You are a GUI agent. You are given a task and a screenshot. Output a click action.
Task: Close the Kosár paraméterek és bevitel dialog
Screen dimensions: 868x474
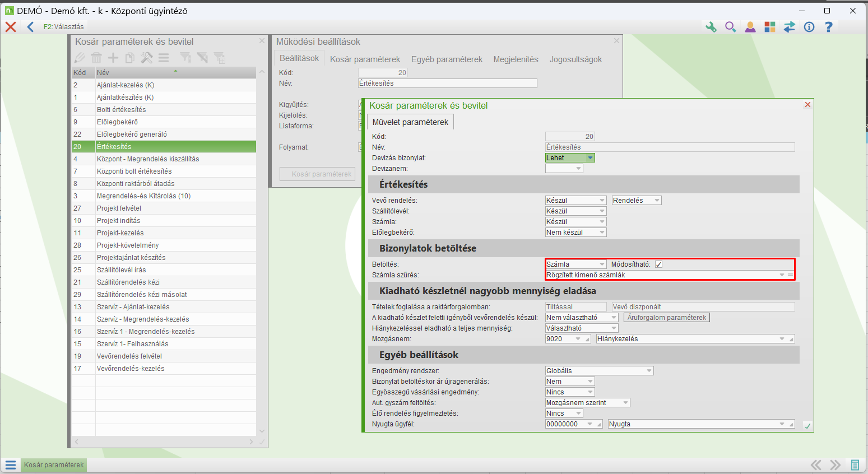point(807,105)
